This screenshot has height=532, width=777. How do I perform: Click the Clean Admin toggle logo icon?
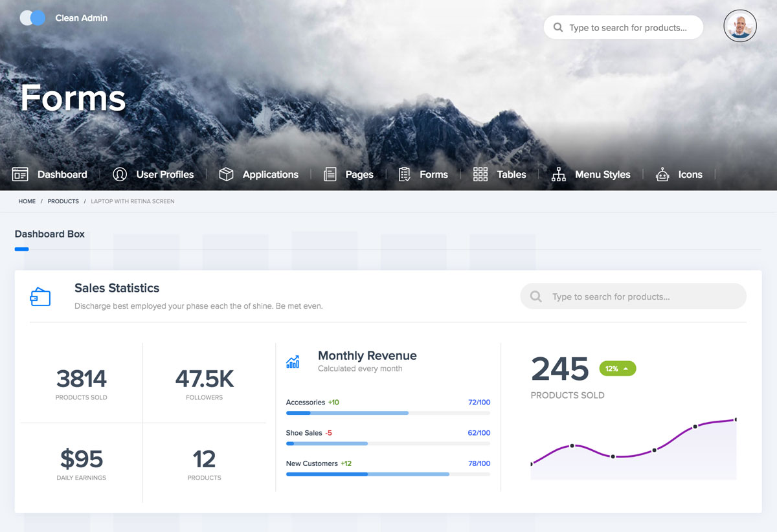[x=32, y=18]
